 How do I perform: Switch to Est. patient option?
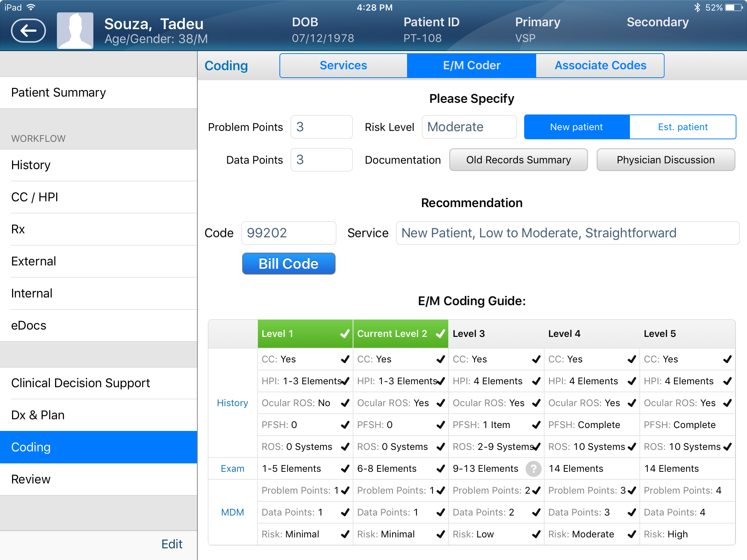pyautogui.click(x=682, y=127)
